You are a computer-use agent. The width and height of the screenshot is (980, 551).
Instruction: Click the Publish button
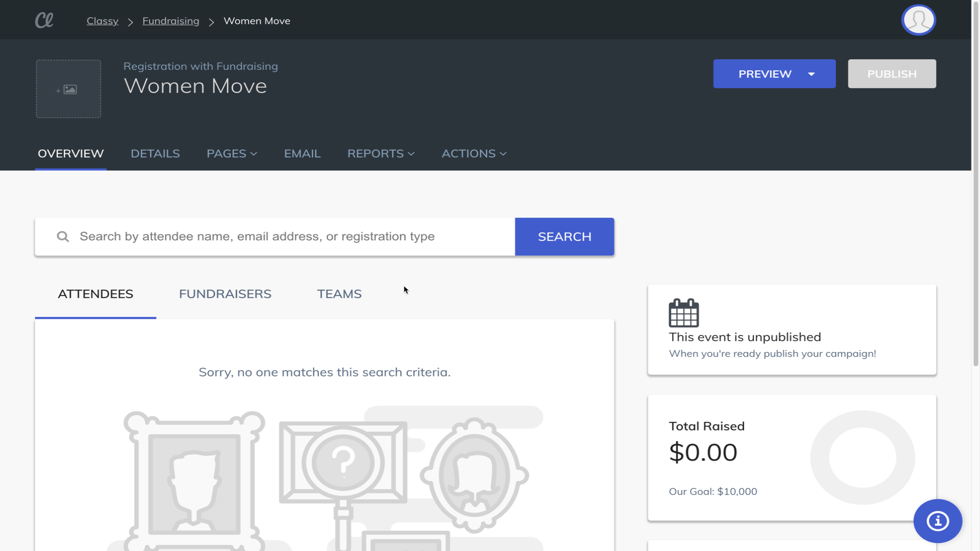892,74
